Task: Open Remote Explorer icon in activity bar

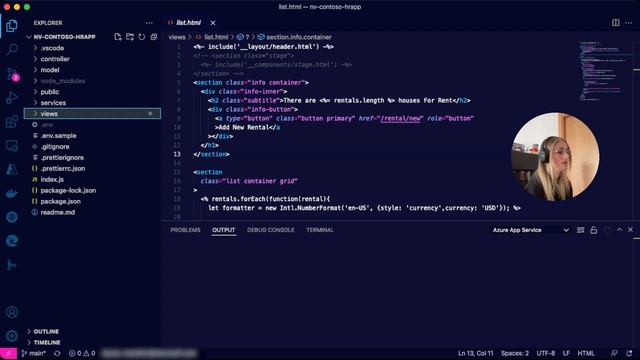Action: [12, 146]
